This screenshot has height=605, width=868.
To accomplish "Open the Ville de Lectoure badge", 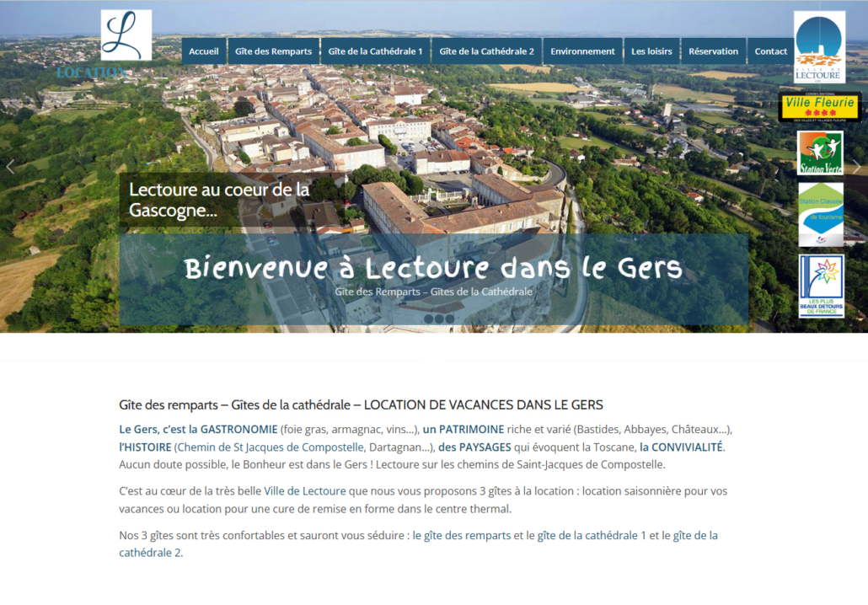I will click(819, 46).
